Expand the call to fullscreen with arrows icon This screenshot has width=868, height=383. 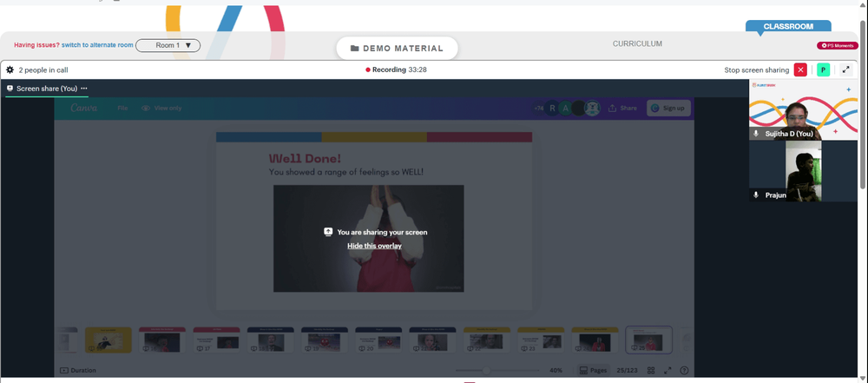pyautogui.click(x=845, y=69)
